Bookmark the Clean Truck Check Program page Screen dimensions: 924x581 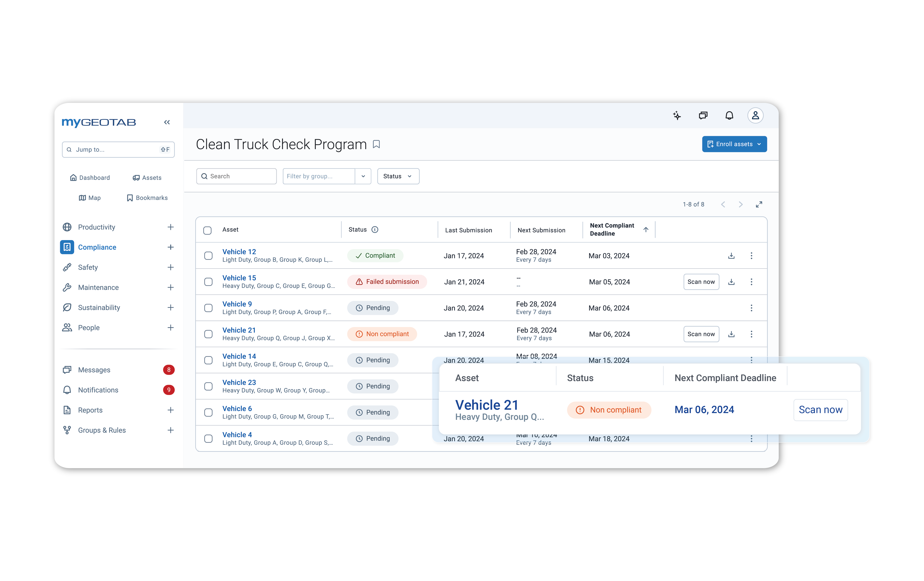(376, 144)
